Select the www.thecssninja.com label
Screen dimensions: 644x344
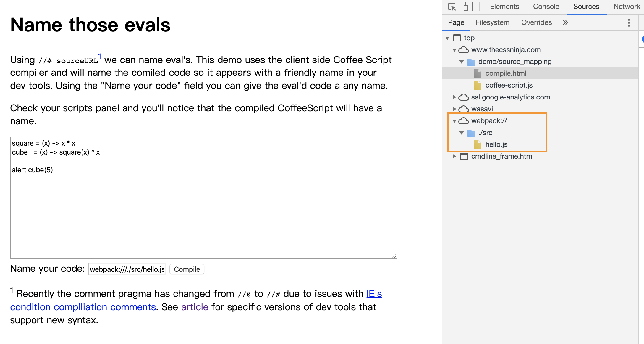(506, 50)
